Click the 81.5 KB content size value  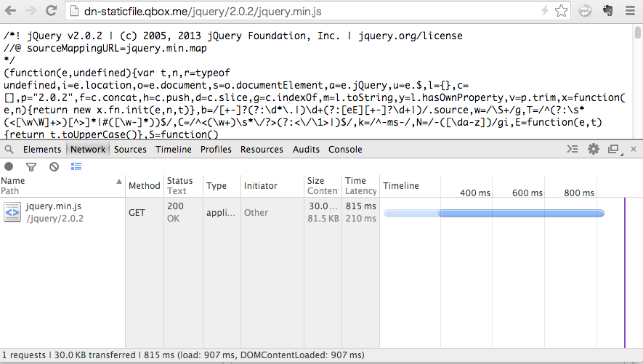(323, 219)
